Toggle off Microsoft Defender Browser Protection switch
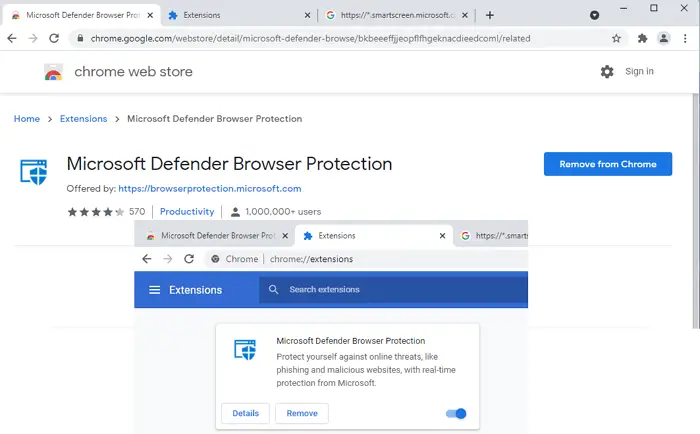 click(456, 413)
